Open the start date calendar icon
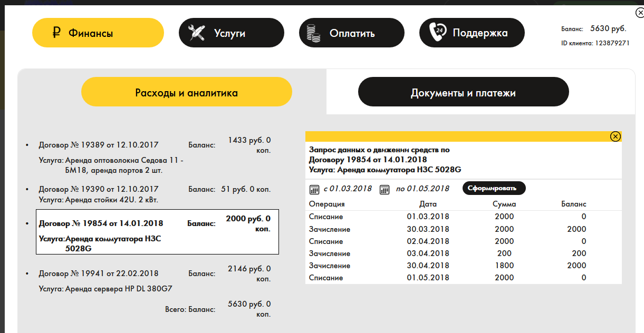The width and height of the screenshot is (644, 333). [314, 189]
